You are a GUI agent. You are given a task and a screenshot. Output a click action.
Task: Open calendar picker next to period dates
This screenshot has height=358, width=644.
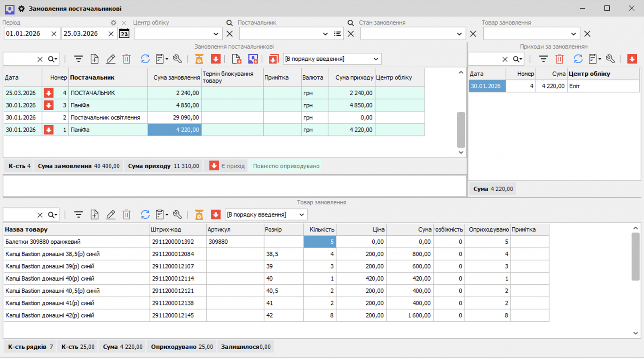[124, 34]
